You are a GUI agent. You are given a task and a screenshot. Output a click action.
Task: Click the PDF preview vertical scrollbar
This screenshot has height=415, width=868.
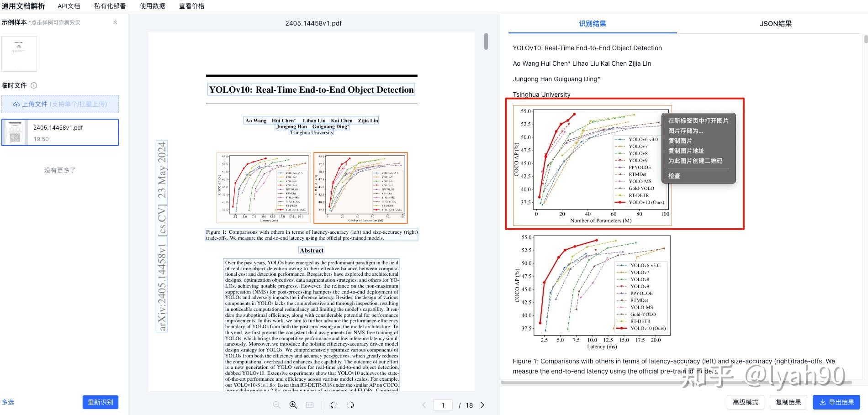486,41
